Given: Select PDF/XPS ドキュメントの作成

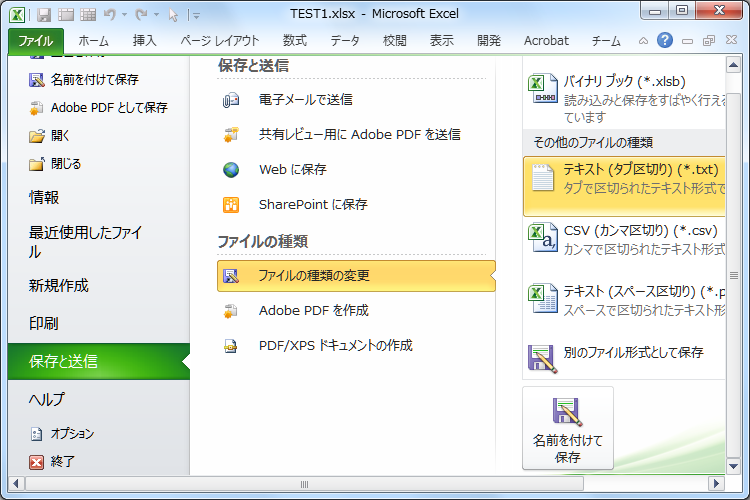Looking at the screenshot, I should [356, 345].
